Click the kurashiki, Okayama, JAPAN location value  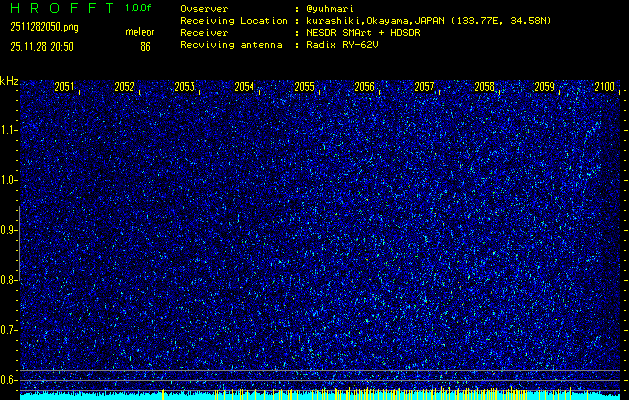tap(428, 21)
